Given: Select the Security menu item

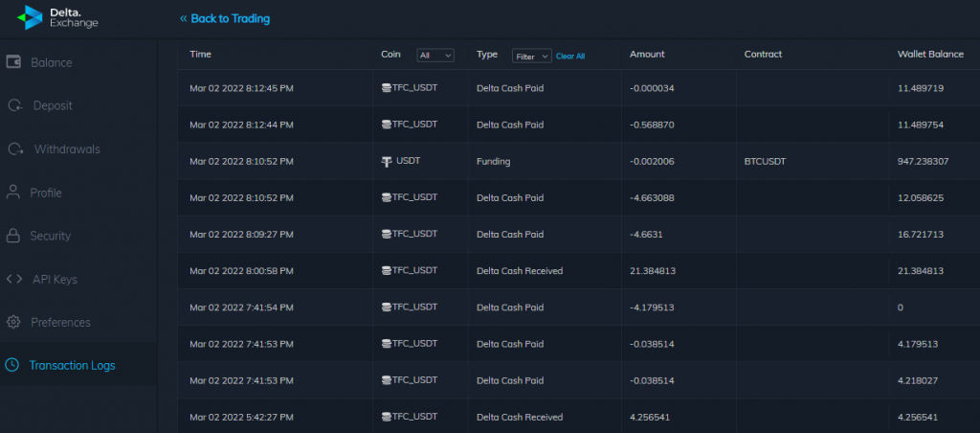Looking at the screenshot, I should click(x=50, y=236).
